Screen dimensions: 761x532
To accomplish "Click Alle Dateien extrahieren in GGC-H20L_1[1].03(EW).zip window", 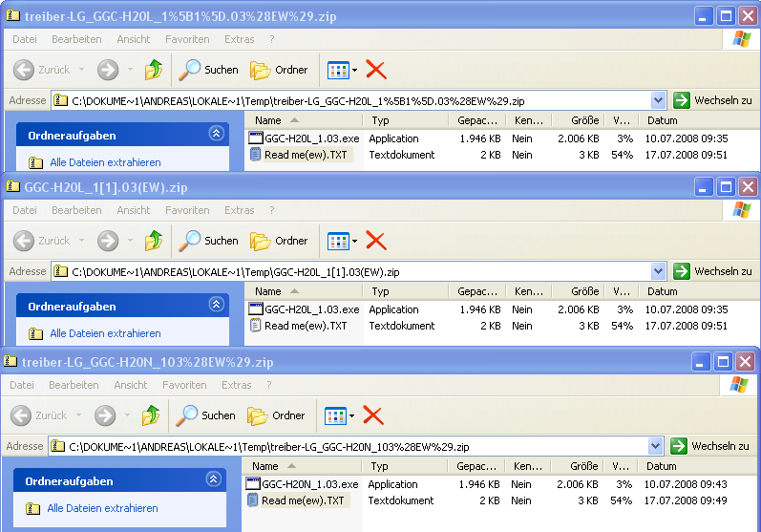I will tap(105, 333).
